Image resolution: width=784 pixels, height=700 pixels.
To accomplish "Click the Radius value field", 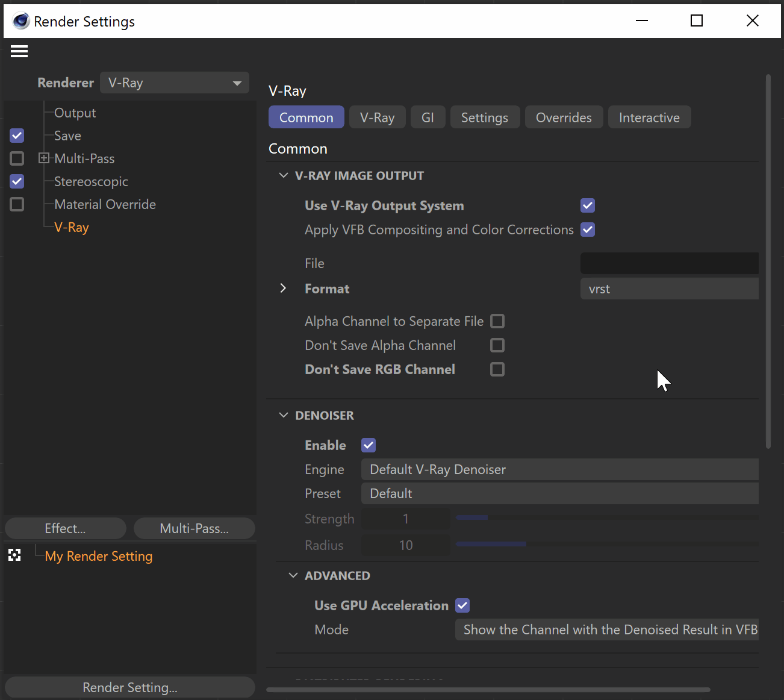I will tap(406, 545).
